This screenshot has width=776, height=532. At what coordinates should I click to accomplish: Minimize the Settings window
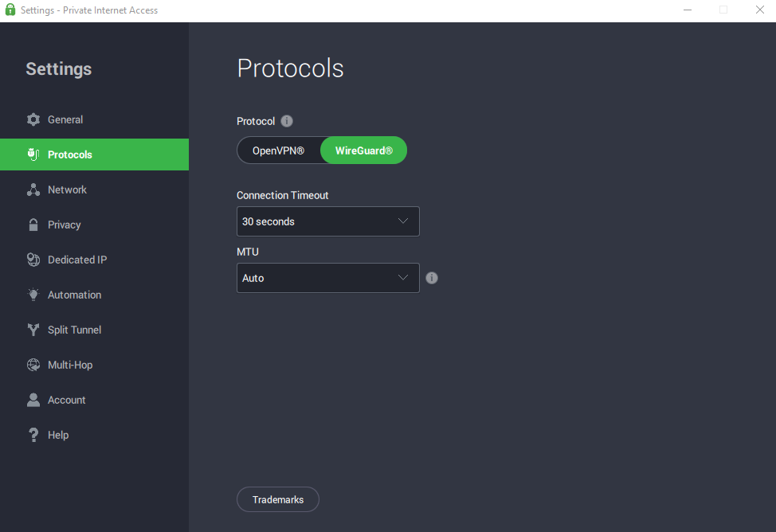[688, 10]
